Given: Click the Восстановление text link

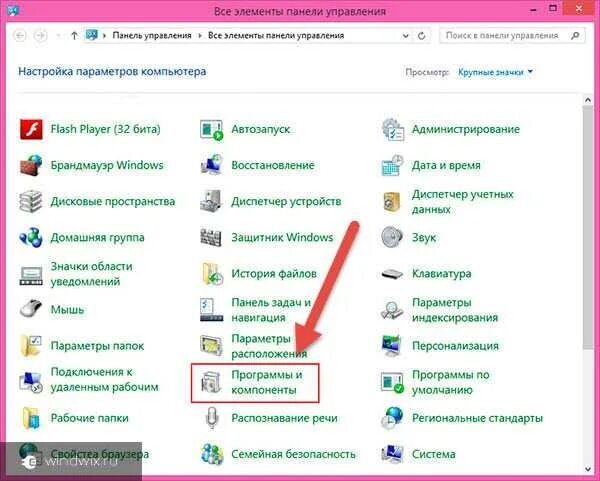Looking at the screenshot, I should point(273,165).
